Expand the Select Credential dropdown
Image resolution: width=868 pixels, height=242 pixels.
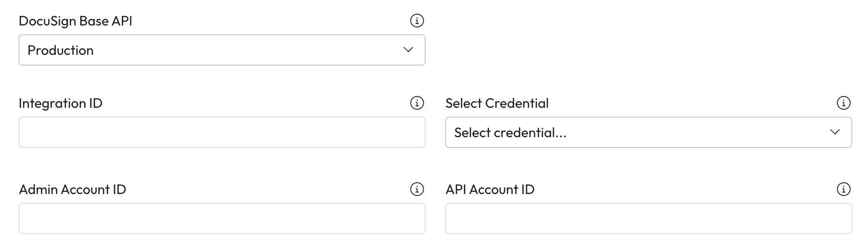coord(648,132)
